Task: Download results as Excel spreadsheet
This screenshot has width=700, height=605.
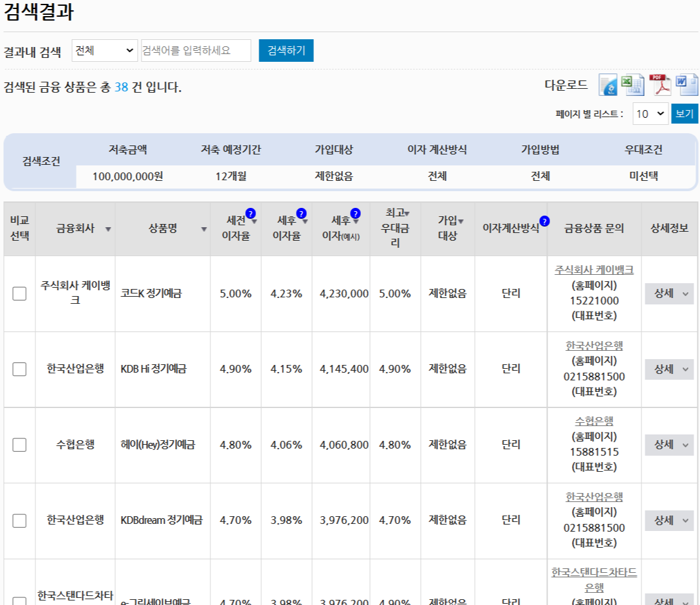Action: coord(632,85)
